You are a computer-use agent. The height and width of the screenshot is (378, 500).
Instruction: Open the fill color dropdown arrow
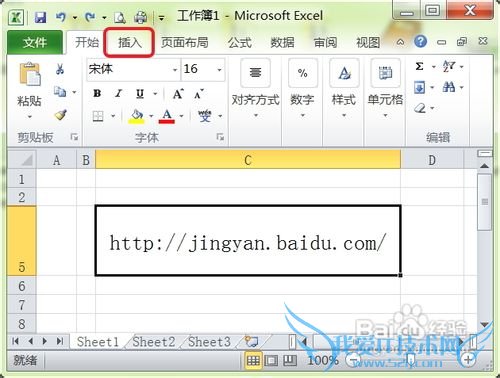tap(151, 116)
